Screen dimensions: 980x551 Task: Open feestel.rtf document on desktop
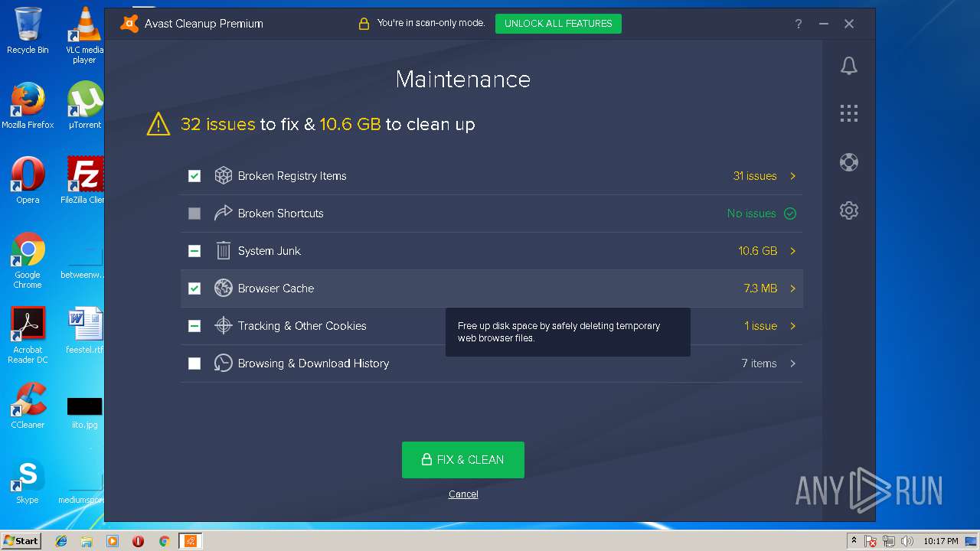coord(84,331)
